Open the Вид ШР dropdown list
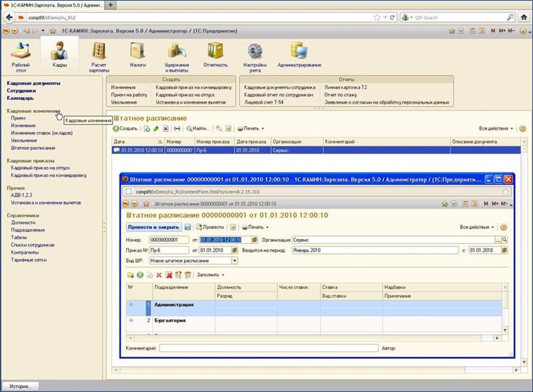The height and width of the screenshot is (392, 533). [235, 260]
